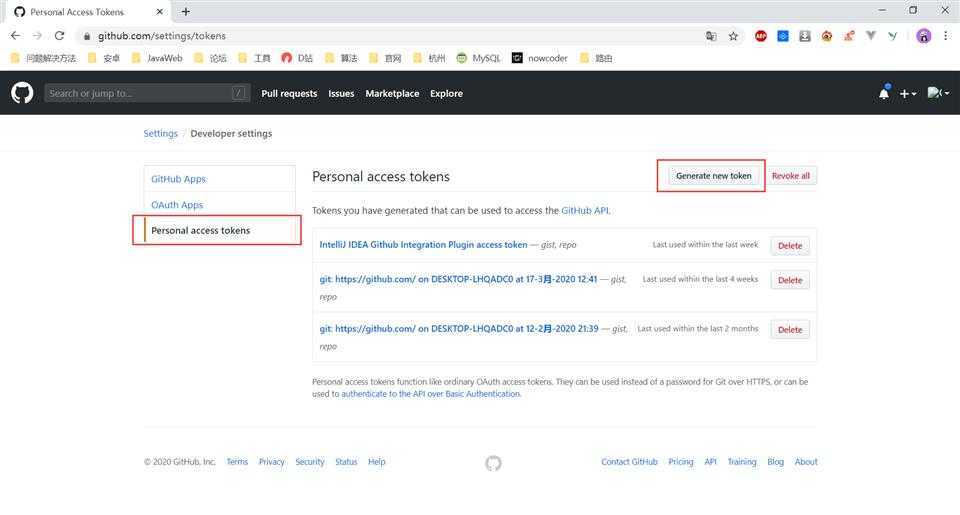Image resolution: width=960 pixels, height=515 pixels.
Task: Click the translate page icon in address bar
Action: (x=711, y=36)
